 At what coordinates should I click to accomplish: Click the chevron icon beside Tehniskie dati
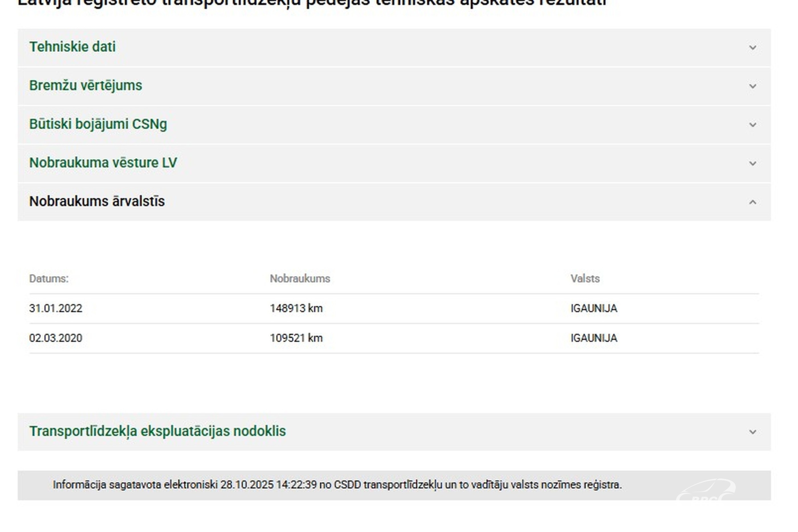[752, 48]
